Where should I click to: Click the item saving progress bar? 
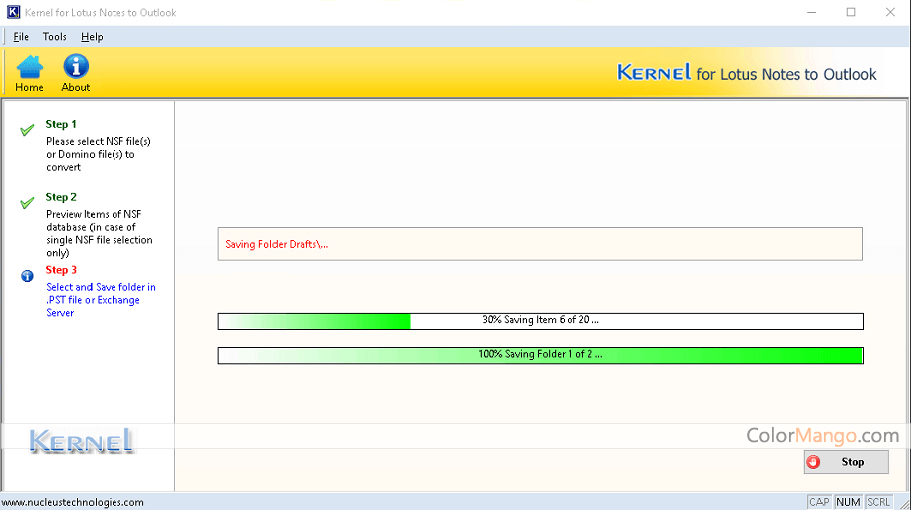point(540,321)
